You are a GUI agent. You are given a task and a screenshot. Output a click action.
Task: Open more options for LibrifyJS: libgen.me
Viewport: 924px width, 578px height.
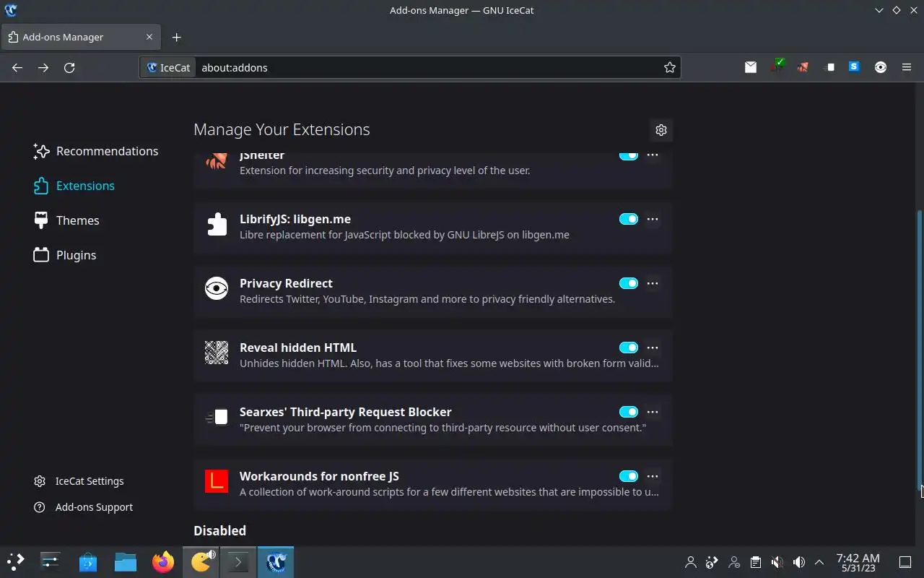(x=653, y=219)
